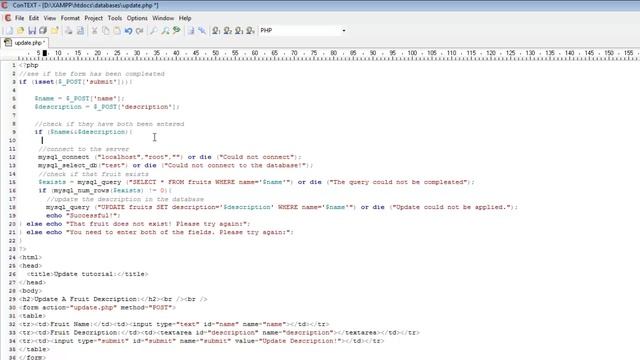Image resolution: width=640 pixels, height=360 pixels.
Task: Open the Options menu
Action: [x=137, y=18]
